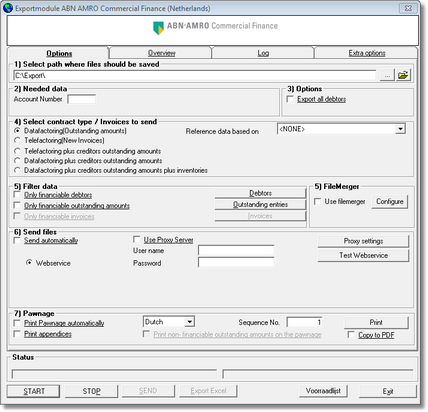Select Datafactoring plus creditors outstanding amounts
Screen dimensions: 428x412
coord(17,161)
